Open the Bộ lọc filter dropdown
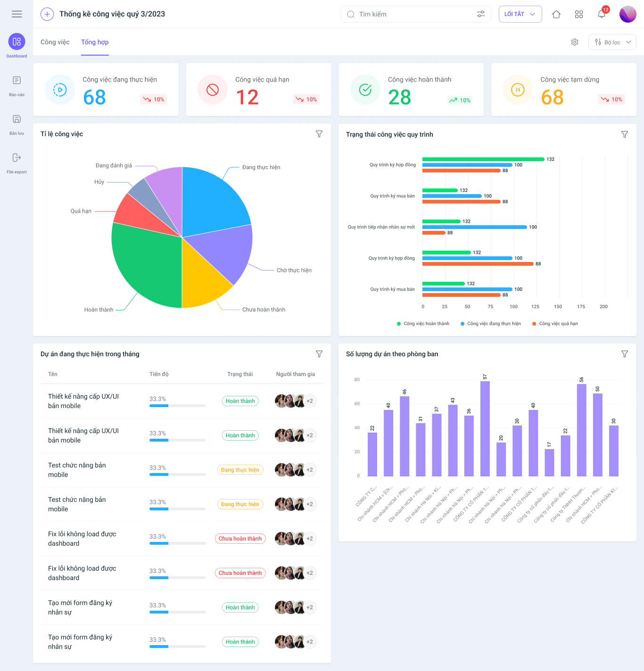 click(x=612, y=42)
